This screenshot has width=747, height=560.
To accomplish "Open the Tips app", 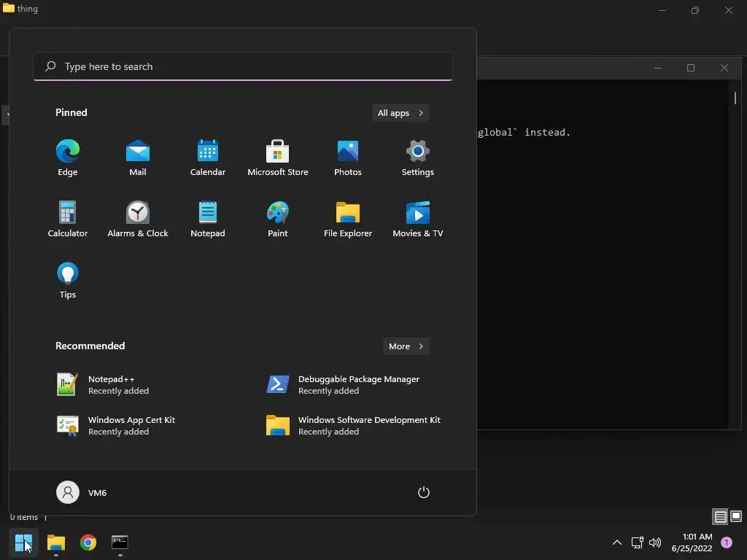I will [x=68, y=281].
